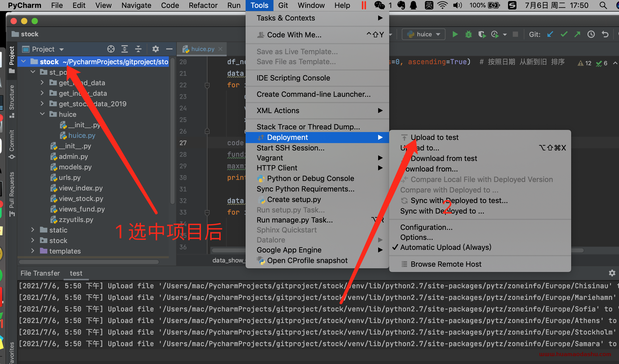This screenshot has width=619, height=364.
Task: Open File Transfer panel settings gear
Action: (612, 273)
